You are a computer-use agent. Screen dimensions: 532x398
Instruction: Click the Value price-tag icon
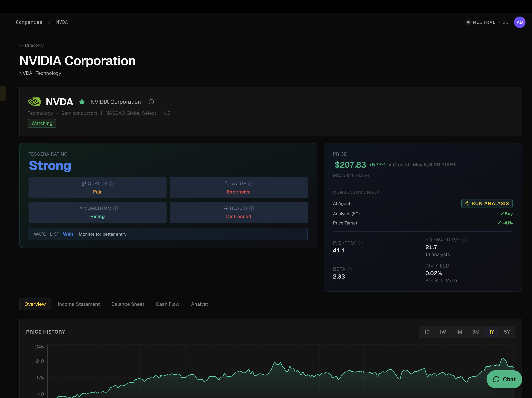point(227,184)
